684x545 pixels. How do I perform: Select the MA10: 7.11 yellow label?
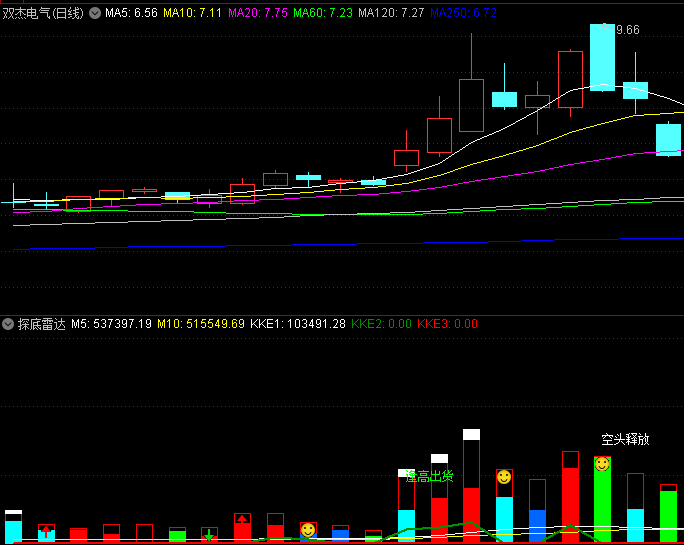tap(192, 13)
